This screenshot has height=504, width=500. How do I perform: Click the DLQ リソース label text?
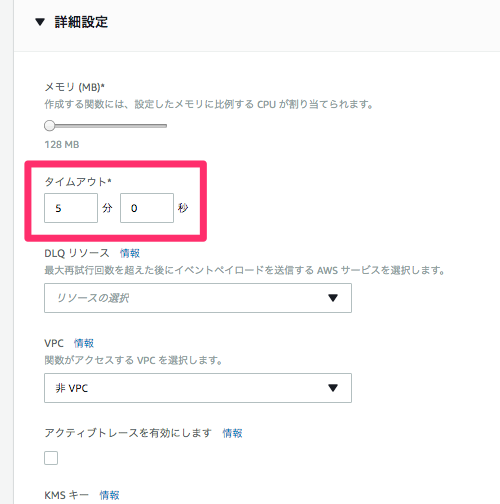[77, 253]
